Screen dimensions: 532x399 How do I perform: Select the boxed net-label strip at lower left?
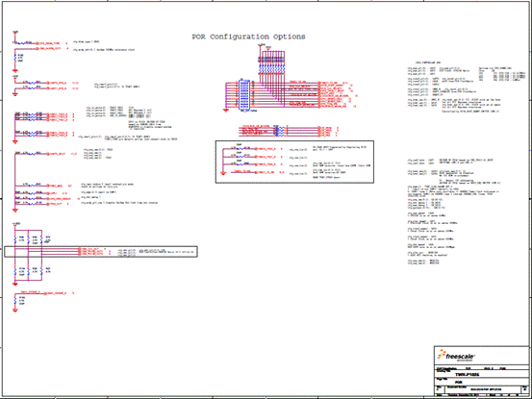(x=101, y=252)
